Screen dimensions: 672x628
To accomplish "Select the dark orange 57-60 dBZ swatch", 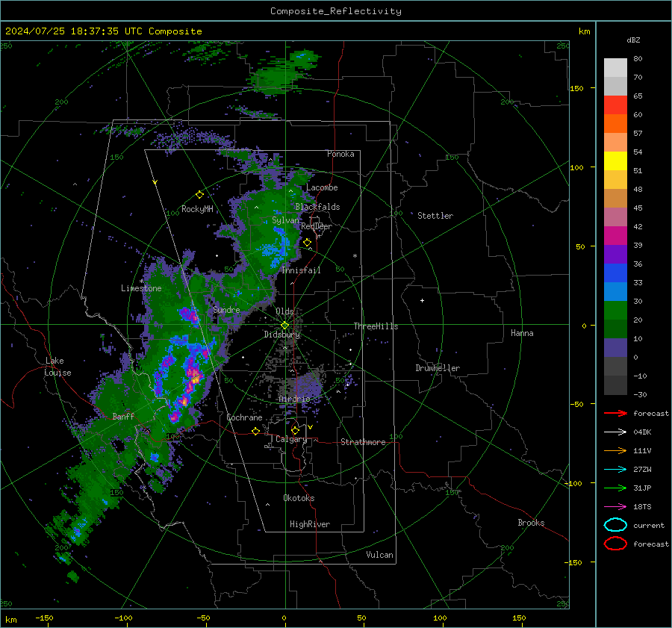I will pos(615,124).
